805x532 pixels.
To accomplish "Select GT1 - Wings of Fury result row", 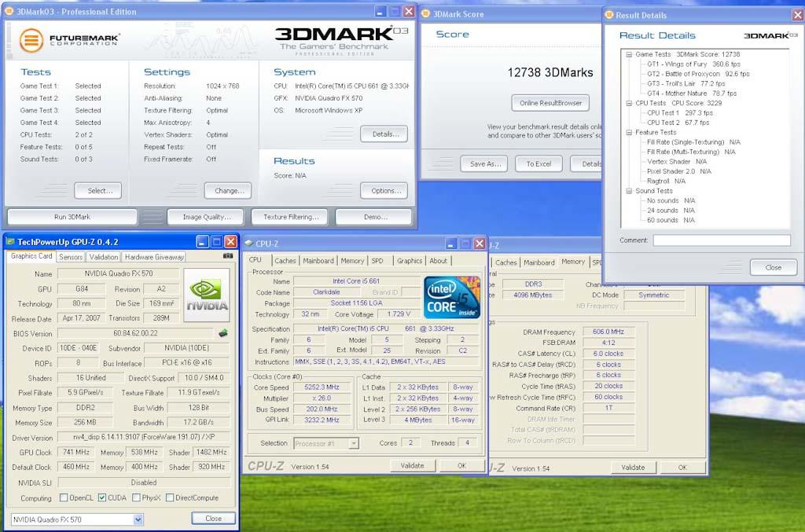I will [693, 64].
